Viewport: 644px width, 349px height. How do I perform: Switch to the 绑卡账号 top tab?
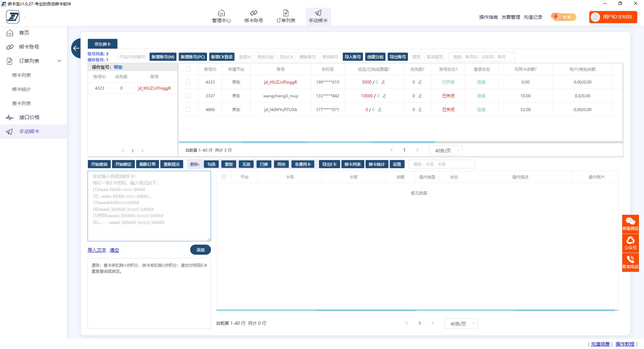pyautogui.click(x=254, y=16)
